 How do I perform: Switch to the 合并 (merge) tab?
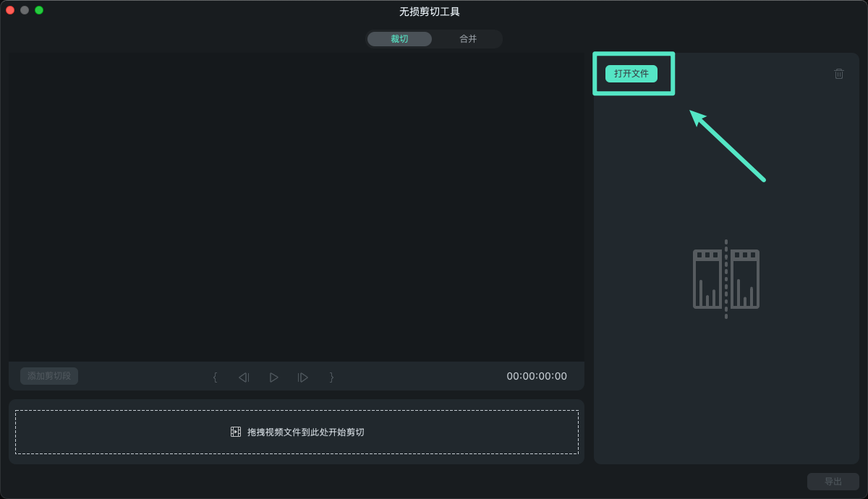click(x=467, y=38)
